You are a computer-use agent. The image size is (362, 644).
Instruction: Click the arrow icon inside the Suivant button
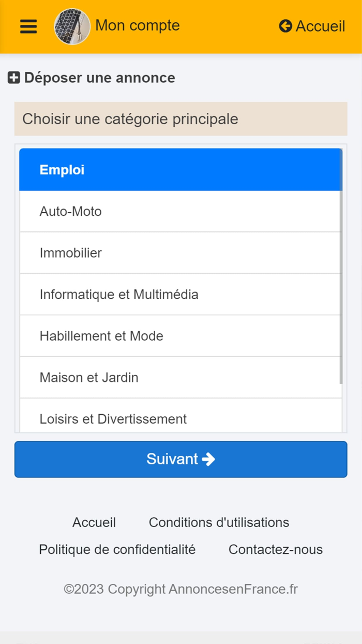pos(208,459)
